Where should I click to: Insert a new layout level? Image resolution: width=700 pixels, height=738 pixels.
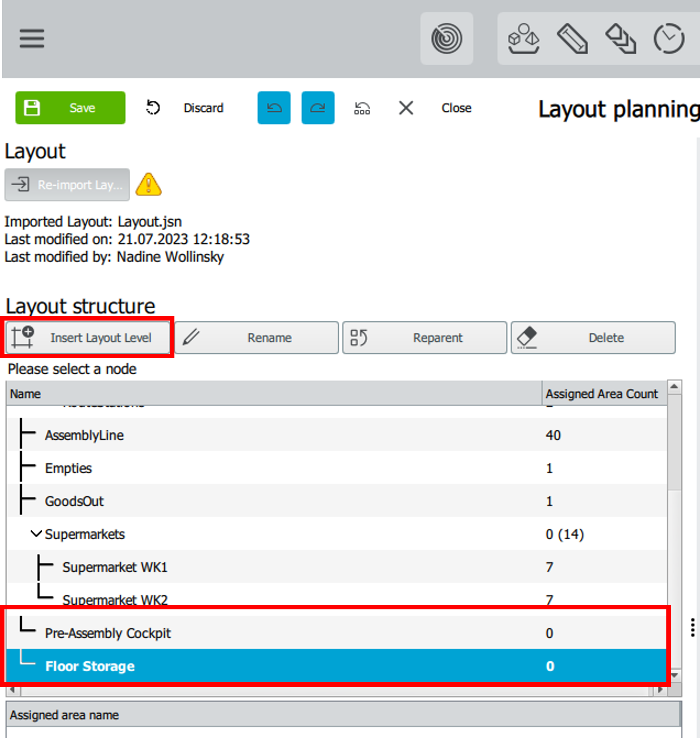click(88, 337)
